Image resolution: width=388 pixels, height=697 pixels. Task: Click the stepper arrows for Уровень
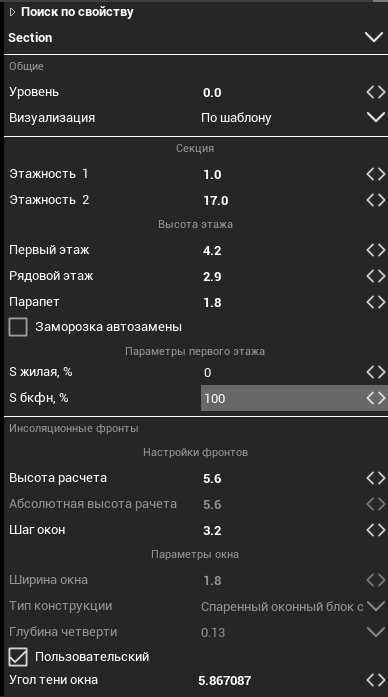coord(376,92)
